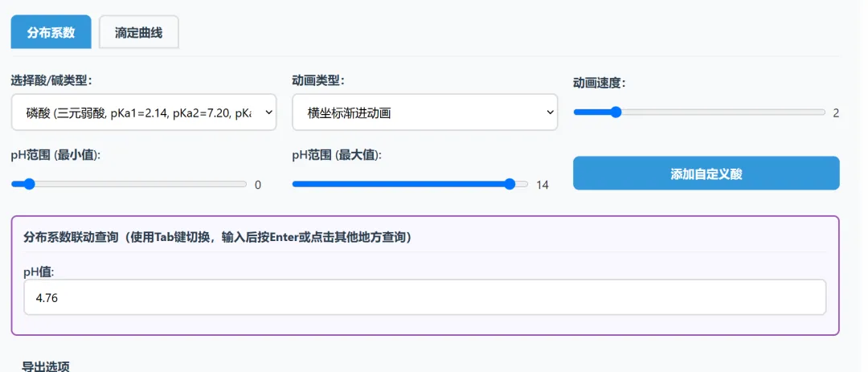Screen dimensions: 868x372
Task: Click the chevron arrow of the 磷酸 select box
Action: (267, 113)
